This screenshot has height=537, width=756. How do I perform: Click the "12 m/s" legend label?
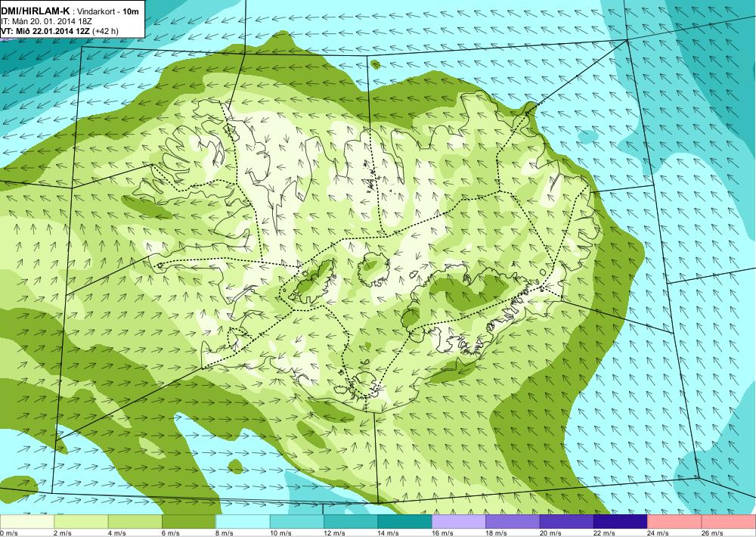click(x=335, y=533)
